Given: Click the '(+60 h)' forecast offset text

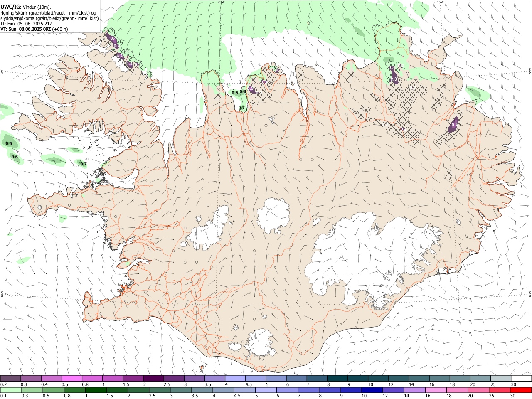Looking at the screenshot, I should tap(60, 29).
